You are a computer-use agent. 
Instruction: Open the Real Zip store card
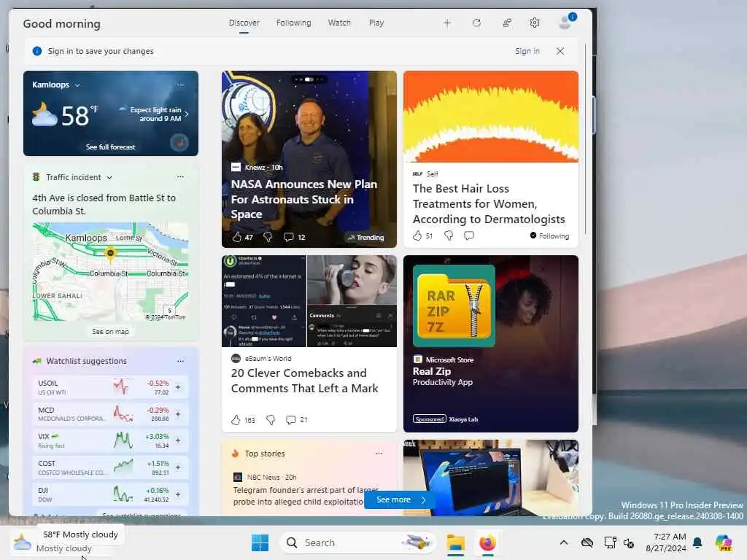pyautogui.click(x=491, y=344)
